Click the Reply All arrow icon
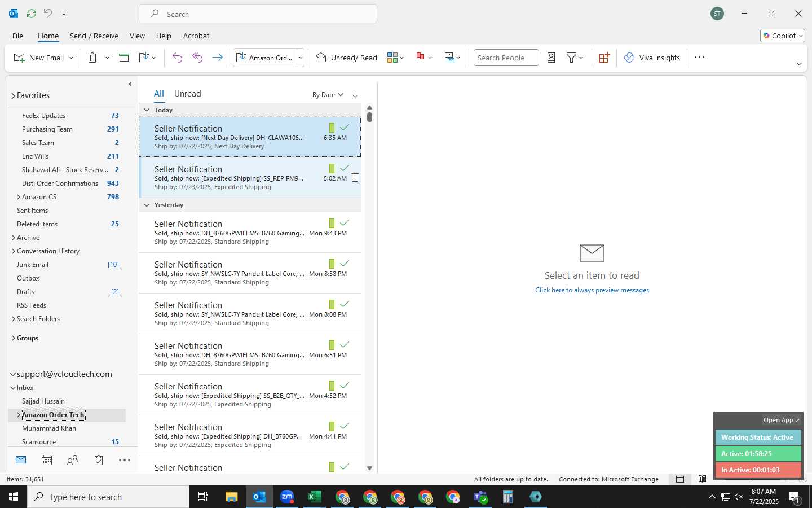This screenshot has height=508, width=812. [197, 58]
